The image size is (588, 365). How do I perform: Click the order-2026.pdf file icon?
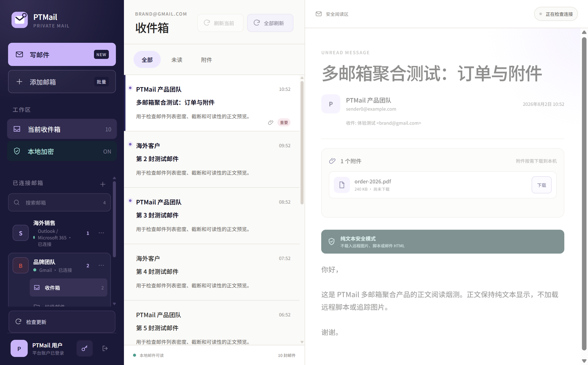342,185
